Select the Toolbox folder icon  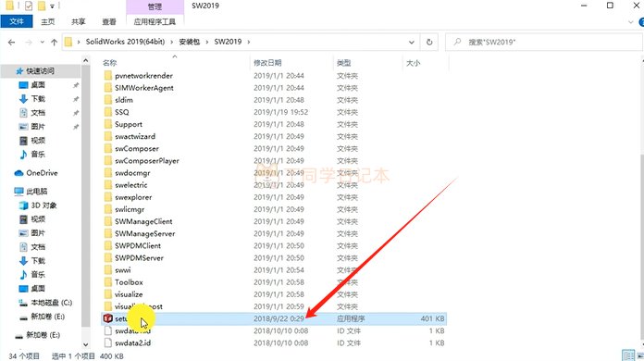[108, 282]
